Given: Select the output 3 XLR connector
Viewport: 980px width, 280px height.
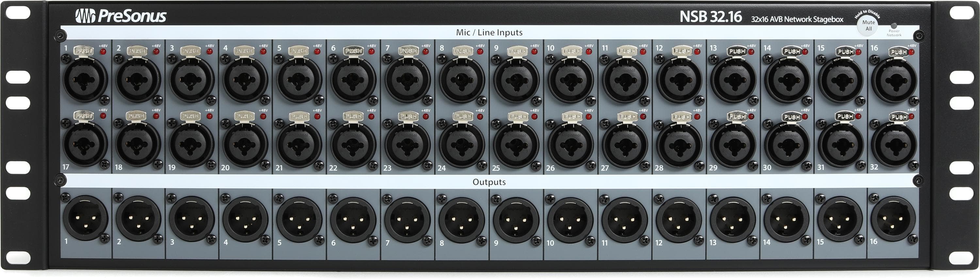Looking at the screenshot, I should pos(192,219).
